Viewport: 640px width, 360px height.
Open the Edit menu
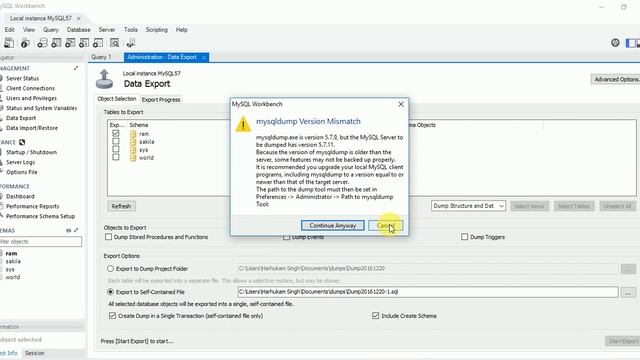click(9, 30)
